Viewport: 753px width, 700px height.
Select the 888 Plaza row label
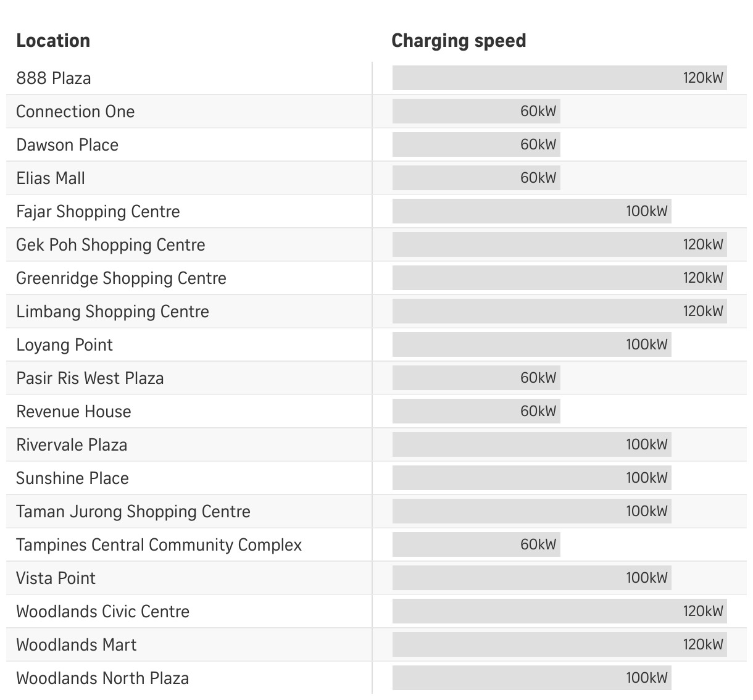(54, 78)
